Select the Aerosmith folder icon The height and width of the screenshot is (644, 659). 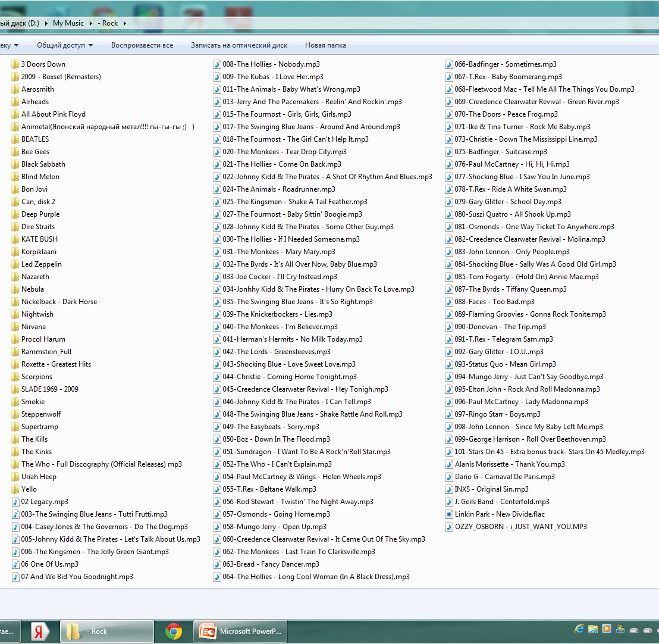coord(15,89)
